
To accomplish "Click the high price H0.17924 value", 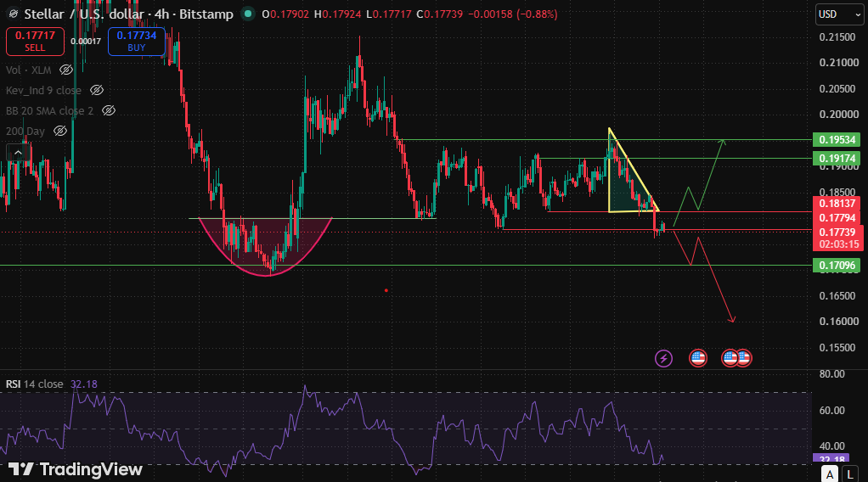I will click(x=338, y=14).
